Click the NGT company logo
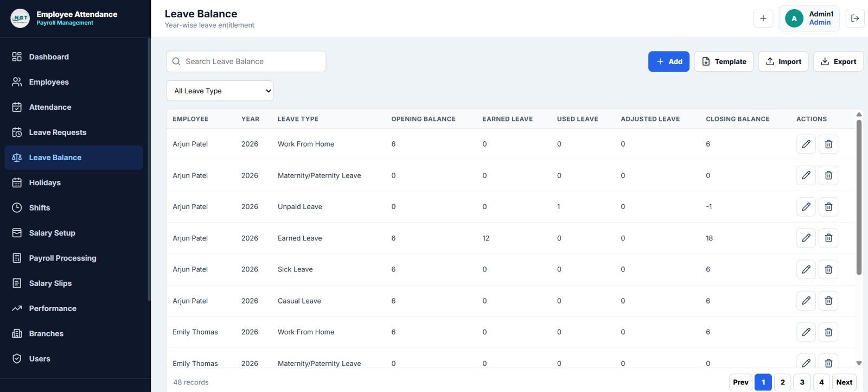 click(20, 18)
